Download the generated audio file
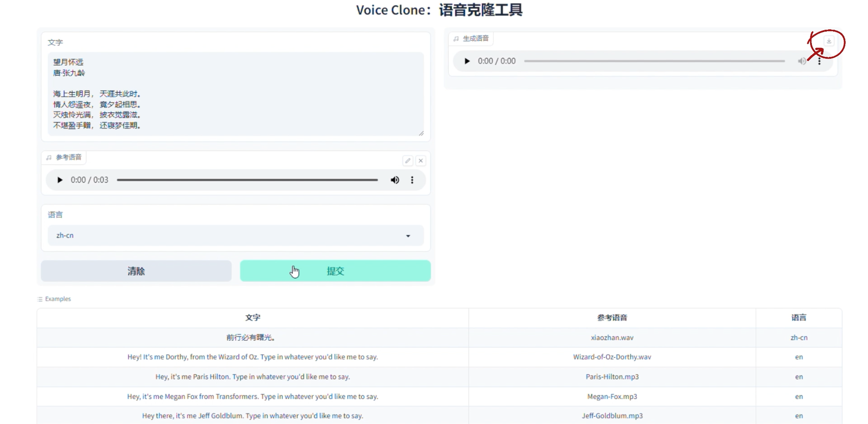This screenshot has height=424, width=868. (829, 41)
